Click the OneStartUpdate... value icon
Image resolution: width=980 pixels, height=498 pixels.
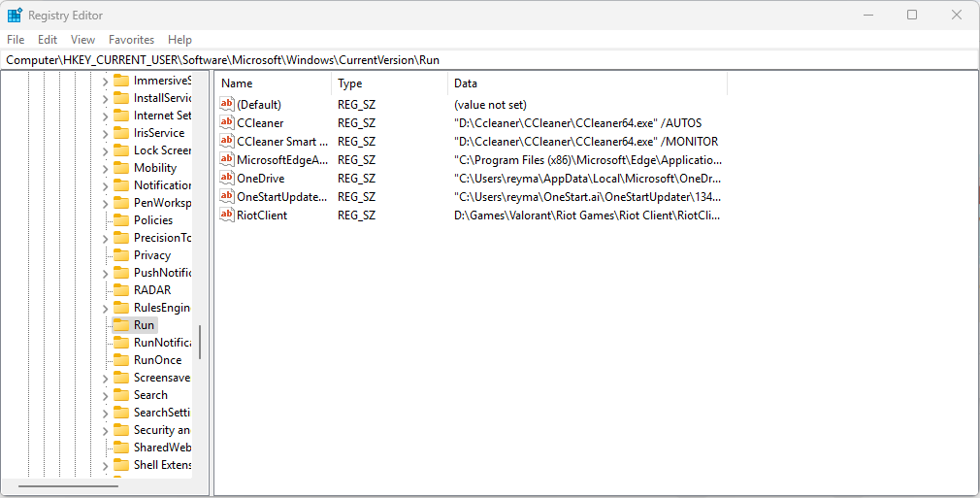pyautogui.click(x=227, y=196)
